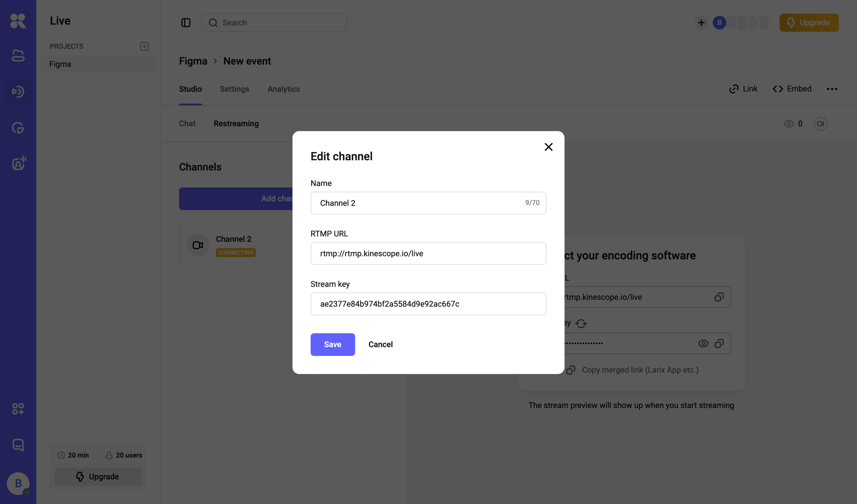Switch to the Chat tab
857x504 pixels.
pos(187,124)
